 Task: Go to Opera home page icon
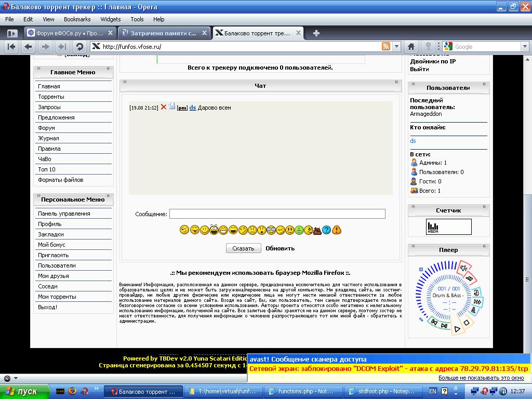click(411, 47)
